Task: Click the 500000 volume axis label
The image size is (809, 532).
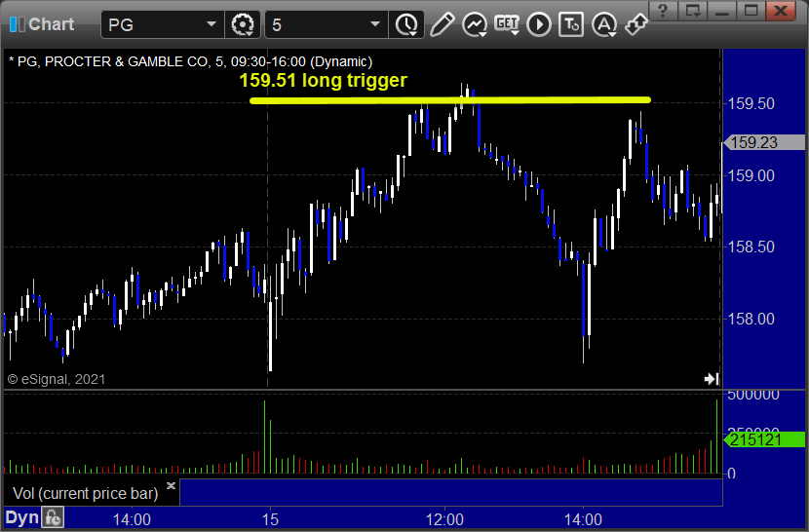Action: click(x=753, y=396)
